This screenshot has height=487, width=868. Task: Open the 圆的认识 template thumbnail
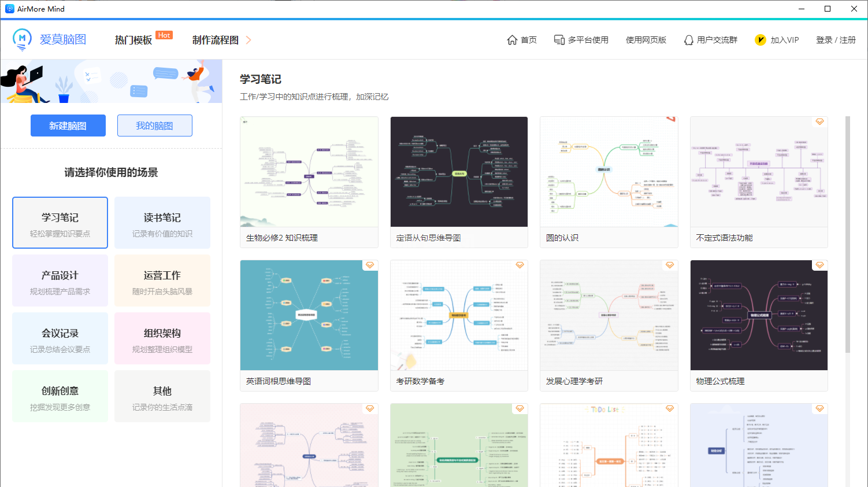click(609, 172)
